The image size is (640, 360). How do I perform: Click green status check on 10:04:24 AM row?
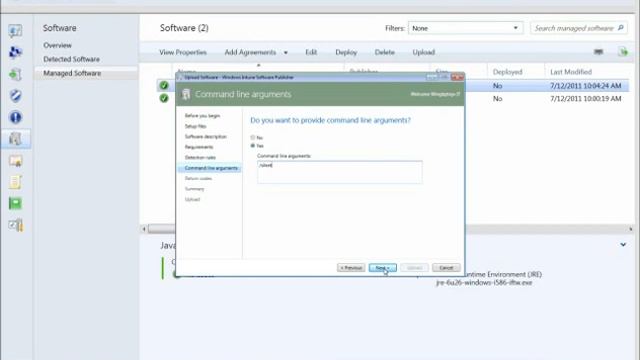click(x=164, y=85)
